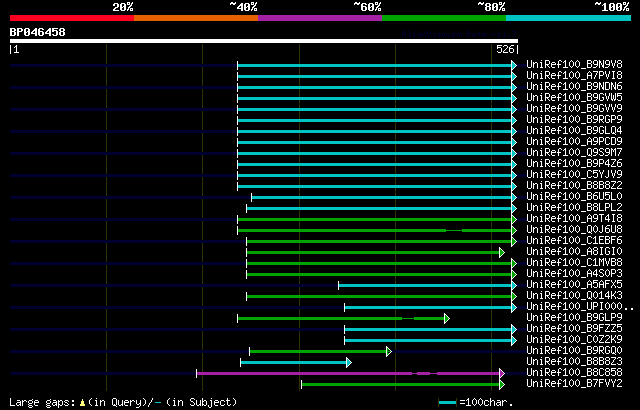Screen dimensions: 640x410
Task: Click the UniRef100_B9N9V8 hit label
Action: click(574, 64)
